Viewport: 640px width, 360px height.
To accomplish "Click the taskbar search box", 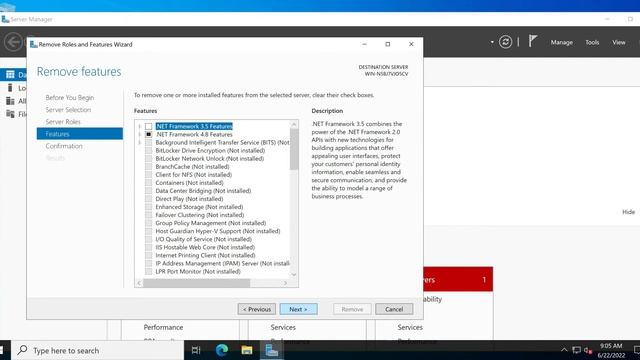I will pyautogui.click(x=98, y=350).
